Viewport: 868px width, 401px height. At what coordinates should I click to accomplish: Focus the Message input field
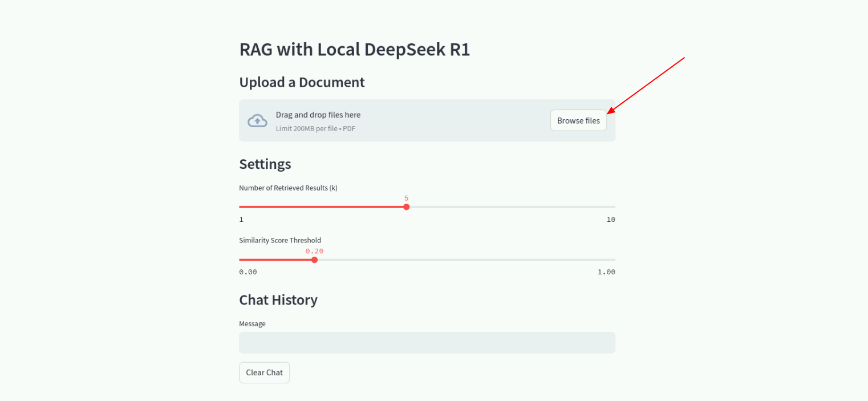coord(427,343)
